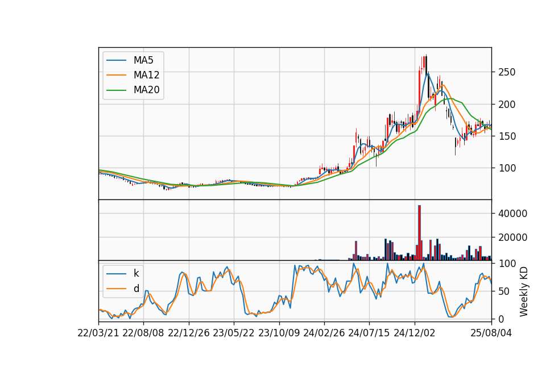Click the 20000 volume axis tick
Screen dimensions: 546x392
[x=512, y=237]
